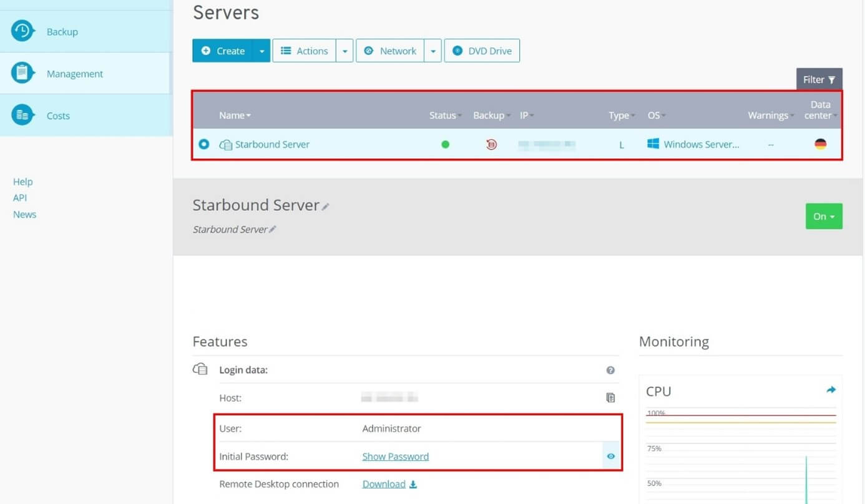Click the Costs coins icon in sidebar
Image resolution: width=865 pixels, height=504 pixels.
[22, 115]
